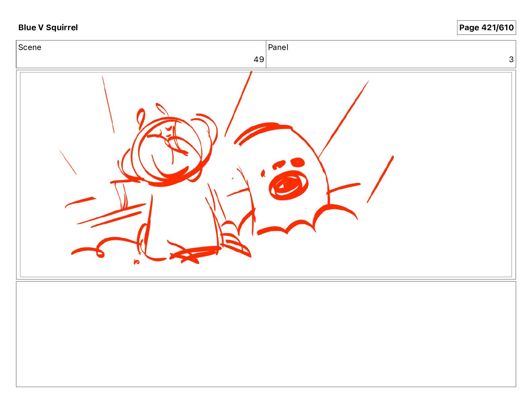Select the 'Panel' label in the header
The width and height of the screenshot is (532, 411).
coord(278,47)
